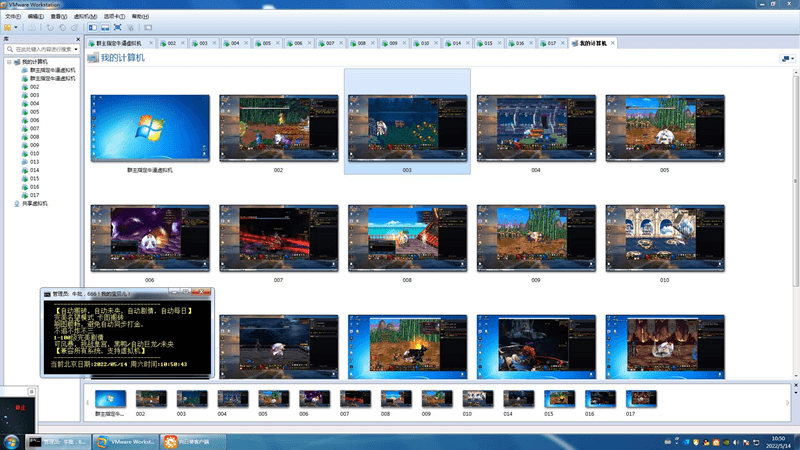Click the power state toolbar icon
The height and width of the screenshot is (450, 800).
[7, 28]
